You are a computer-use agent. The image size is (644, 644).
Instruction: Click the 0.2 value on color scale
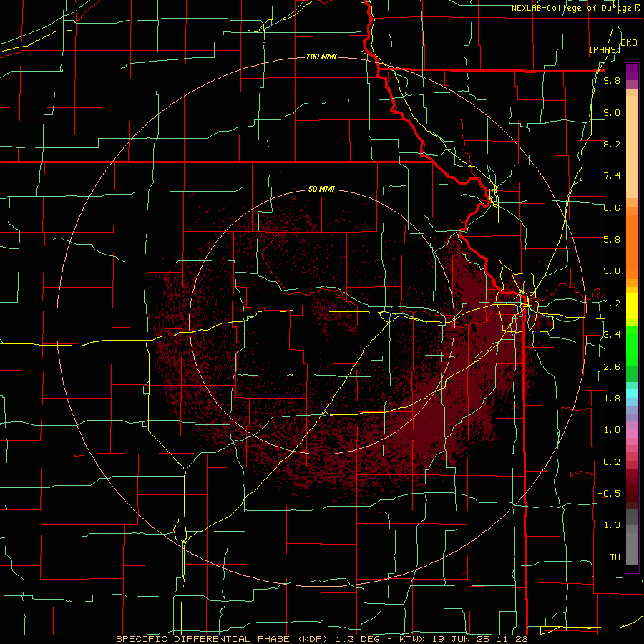[x=612, y=462]
